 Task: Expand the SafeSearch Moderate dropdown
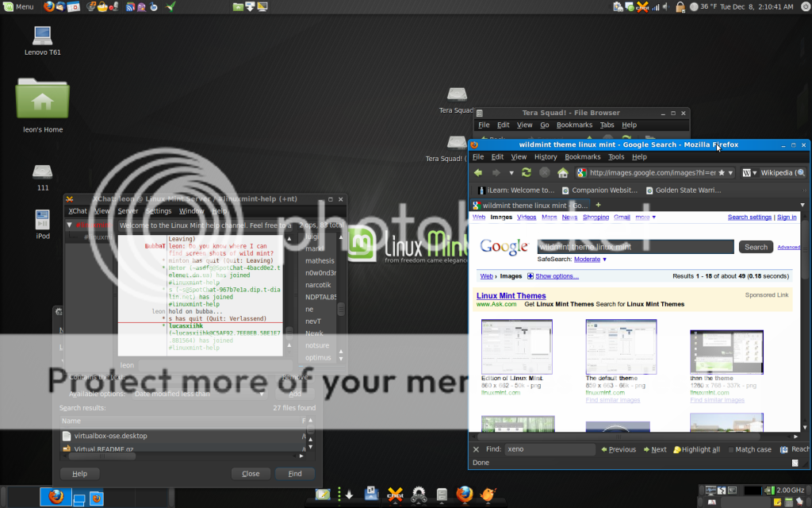(x=590, y=260)
